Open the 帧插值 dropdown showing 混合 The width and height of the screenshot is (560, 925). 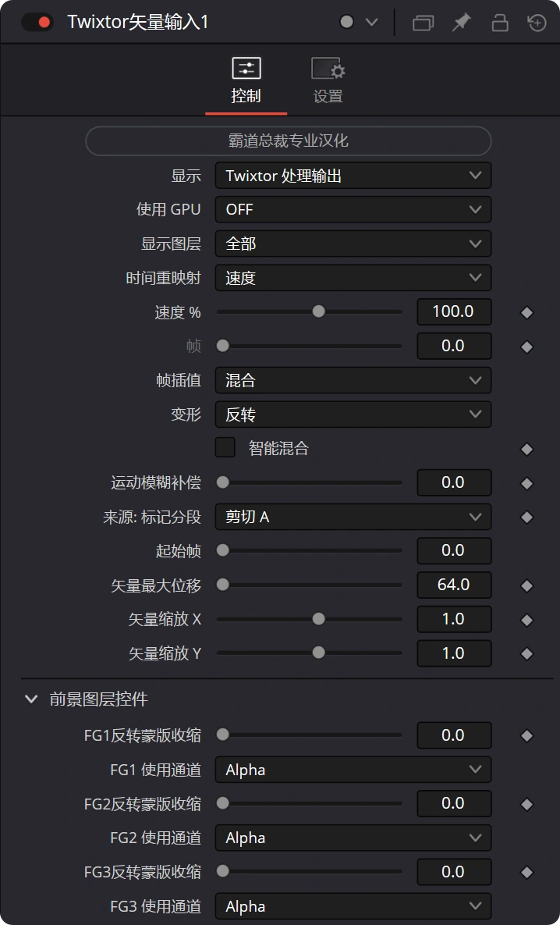[x=353, y=380]
